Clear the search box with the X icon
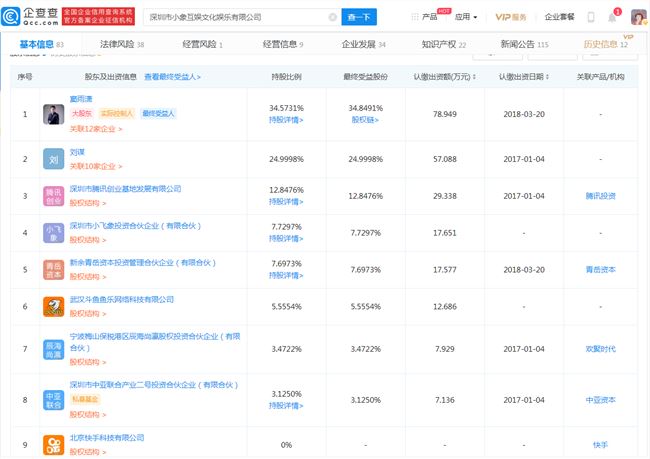650x459 pixels. click(332, 17)
